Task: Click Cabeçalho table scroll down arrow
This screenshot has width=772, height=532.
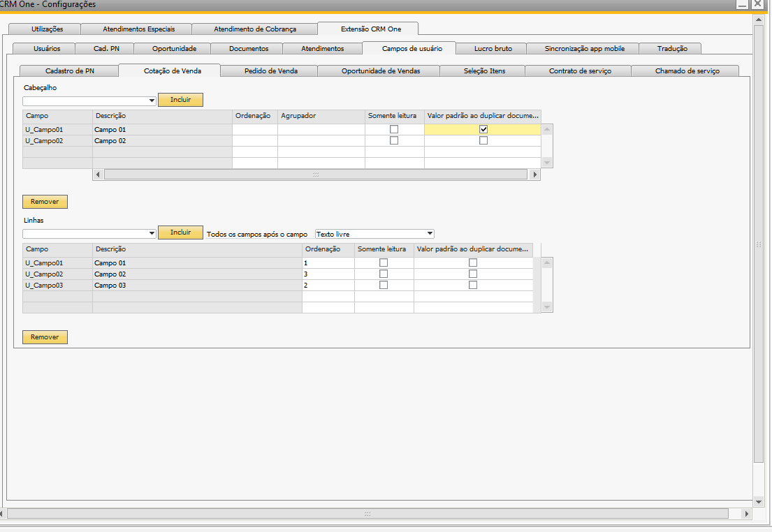Action: 547,163
